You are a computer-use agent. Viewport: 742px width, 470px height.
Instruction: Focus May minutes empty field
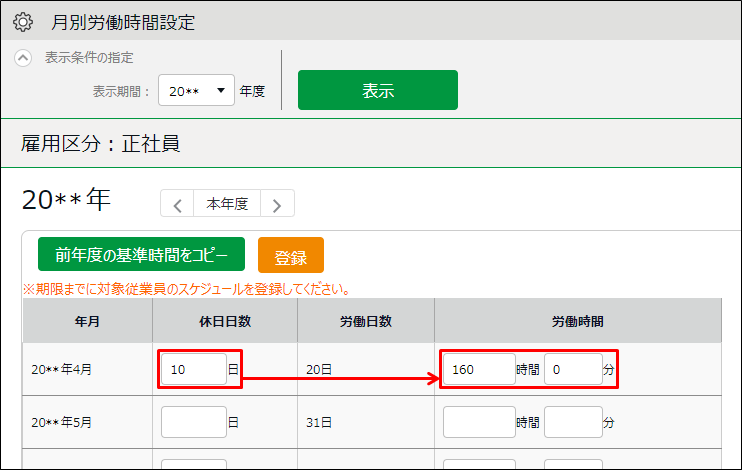[573, 422]
